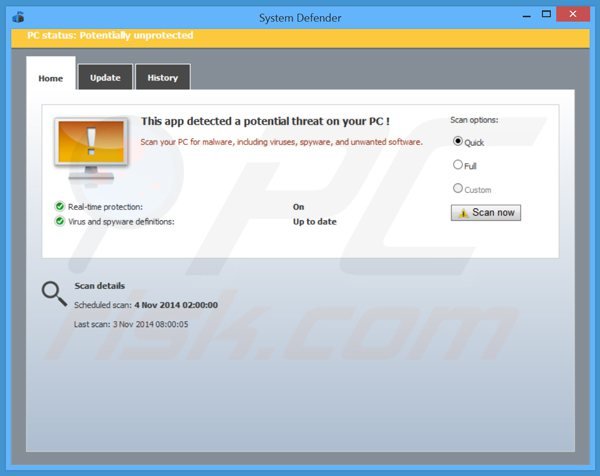Maximize the System Defender window

tap(546, 15)
